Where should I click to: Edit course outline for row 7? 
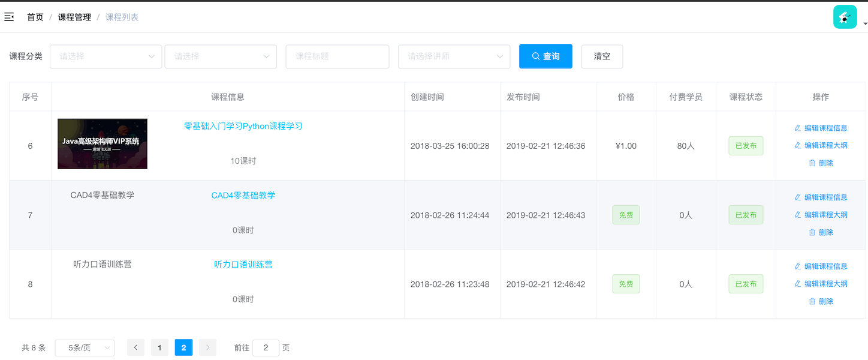pos(821,214)
